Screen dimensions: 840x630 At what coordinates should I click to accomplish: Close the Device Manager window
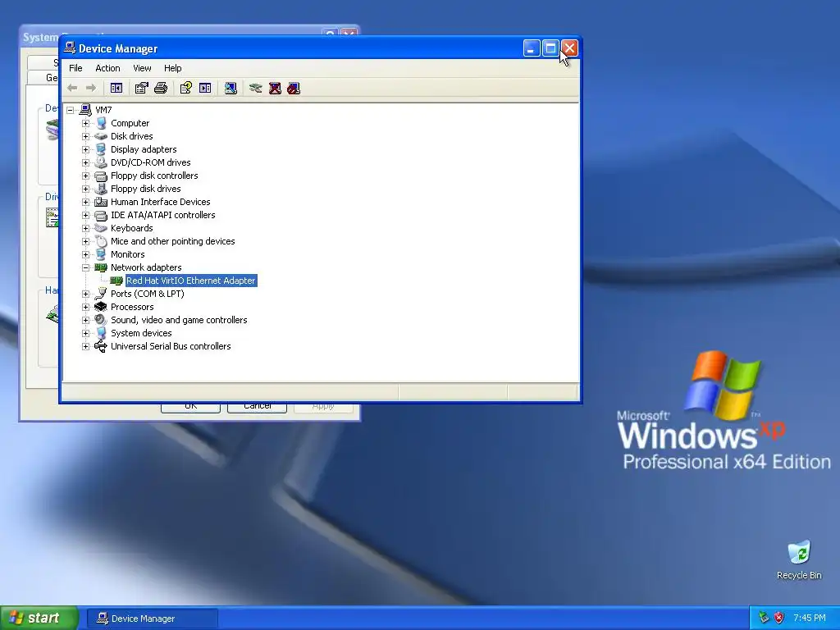(x=569, y=48)
